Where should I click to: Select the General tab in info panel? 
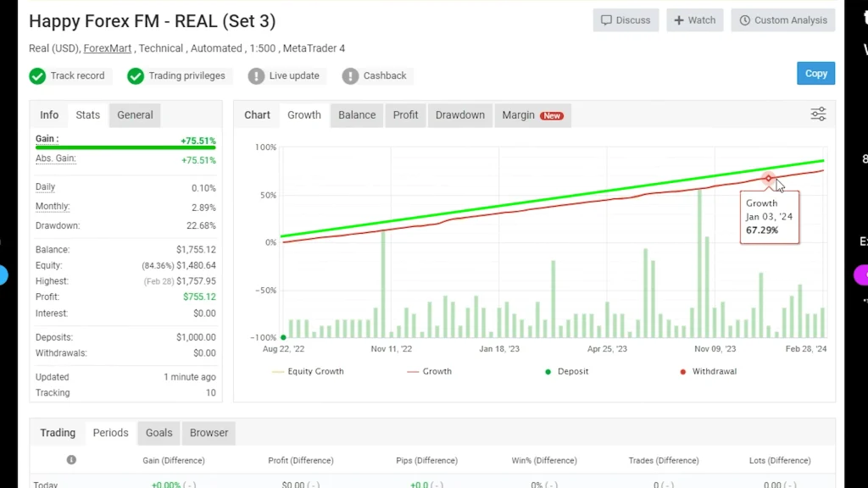pos(135,115)
